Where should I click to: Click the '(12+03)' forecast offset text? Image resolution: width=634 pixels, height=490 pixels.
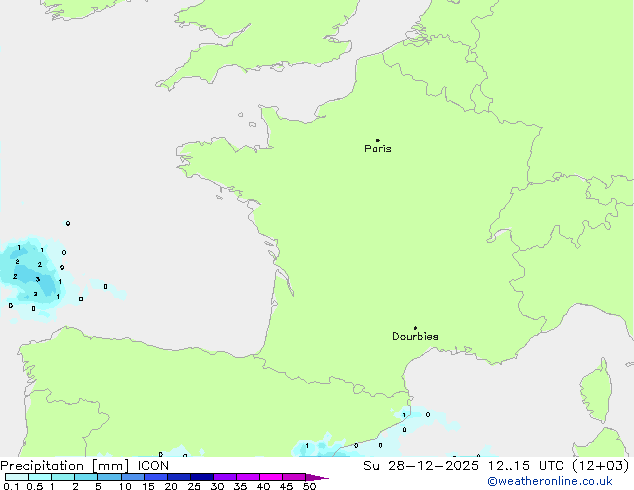point(601,466)
